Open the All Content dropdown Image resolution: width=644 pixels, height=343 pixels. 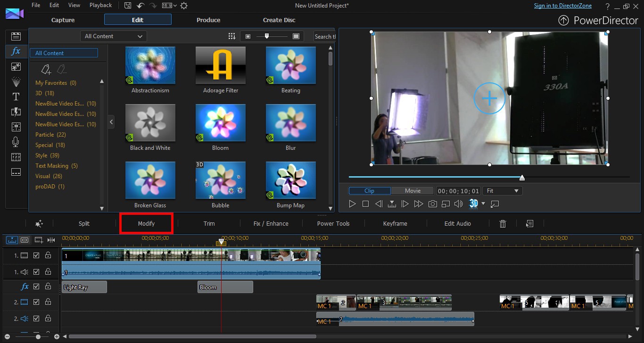tap(114, 36)
